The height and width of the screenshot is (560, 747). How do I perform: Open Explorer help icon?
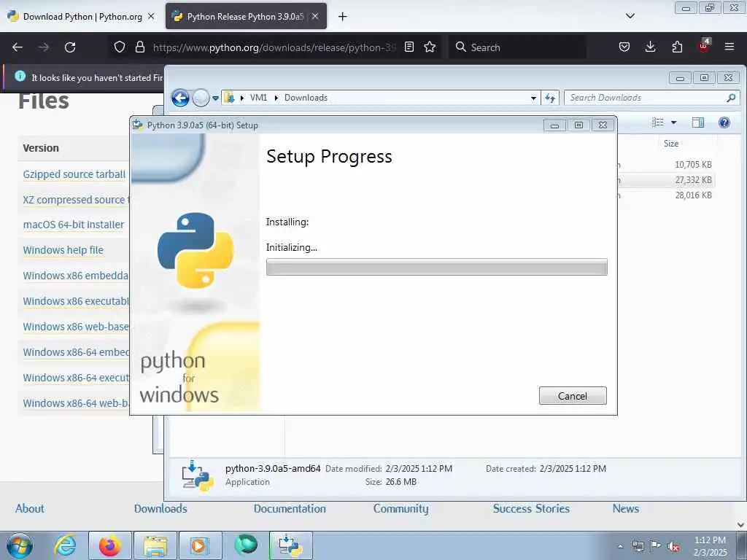tap(724, 122)
